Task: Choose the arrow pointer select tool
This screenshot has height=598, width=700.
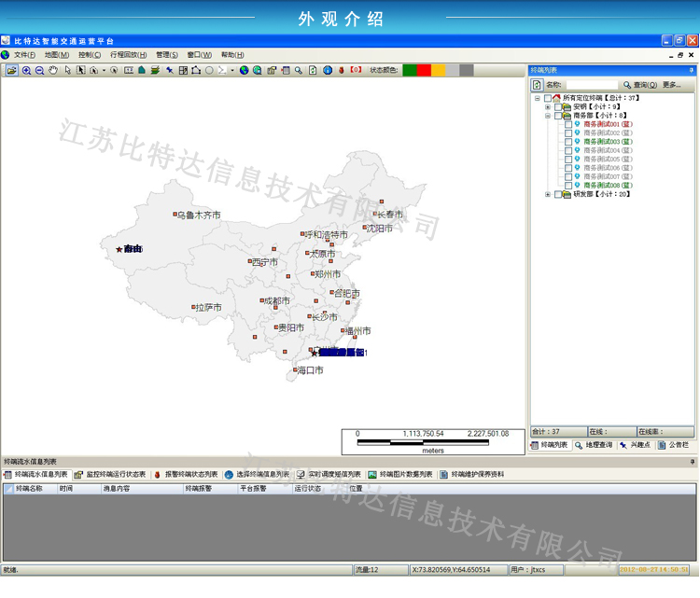Action: pos(68,70)
